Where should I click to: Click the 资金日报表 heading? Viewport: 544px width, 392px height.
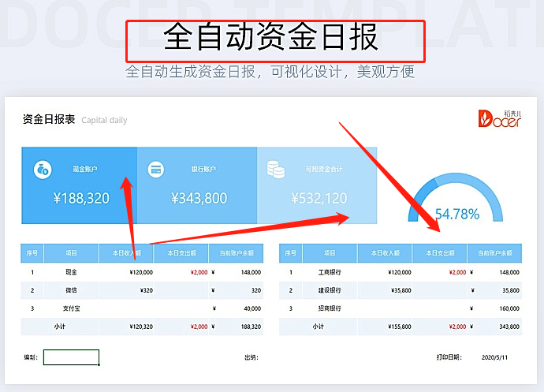pos(49,119)
